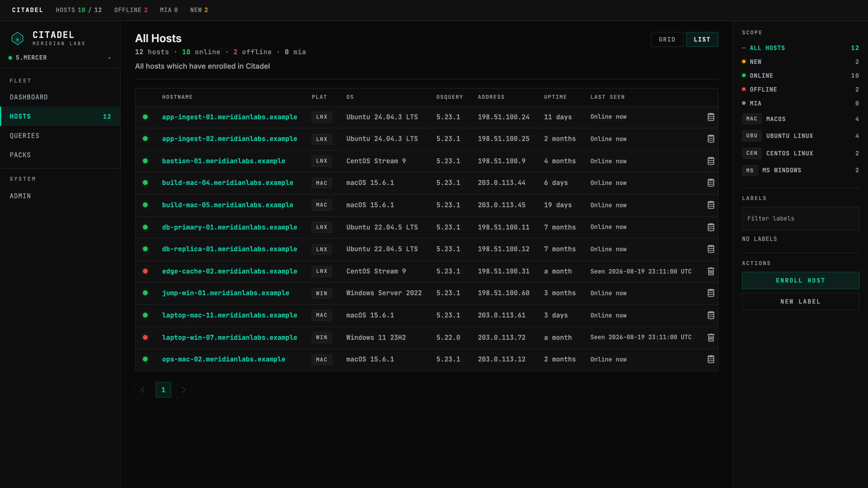
Task: Click database icon in laptop-mac-11 row
Action: (711, 315)
